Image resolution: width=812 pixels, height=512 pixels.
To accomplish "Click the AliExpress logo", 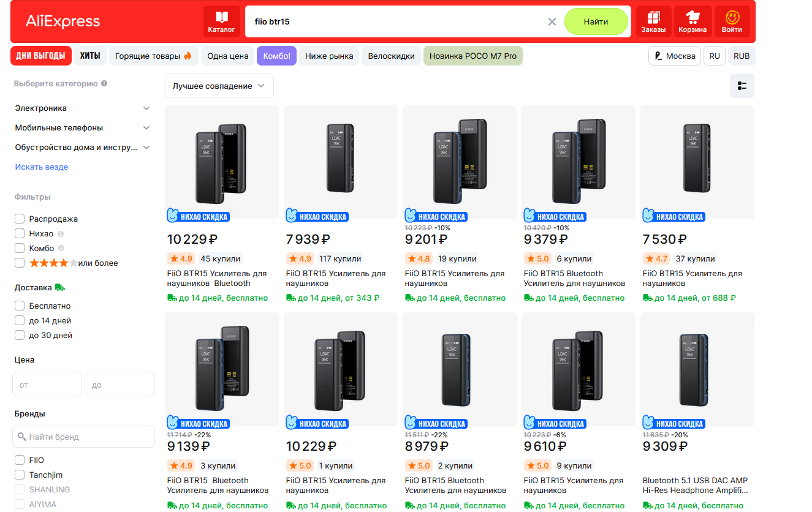I will coord(63,21).
